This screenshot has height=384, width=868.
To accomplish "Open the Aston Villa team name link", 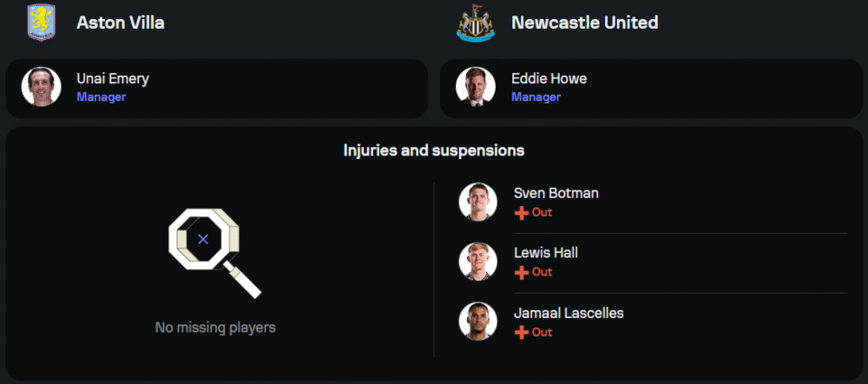I will pyautogui.click(x=121, y=23).
